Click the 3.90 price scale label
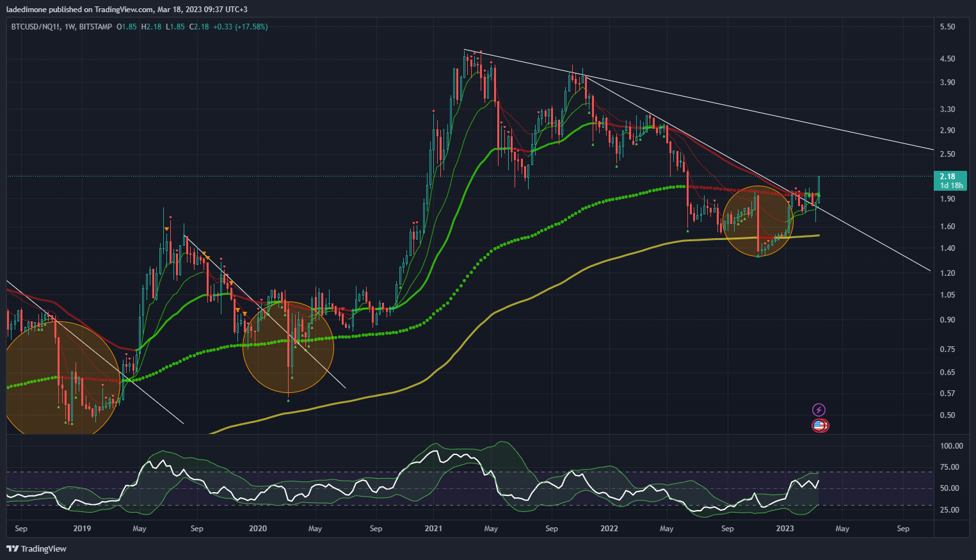976x560 pixels. 947,83
